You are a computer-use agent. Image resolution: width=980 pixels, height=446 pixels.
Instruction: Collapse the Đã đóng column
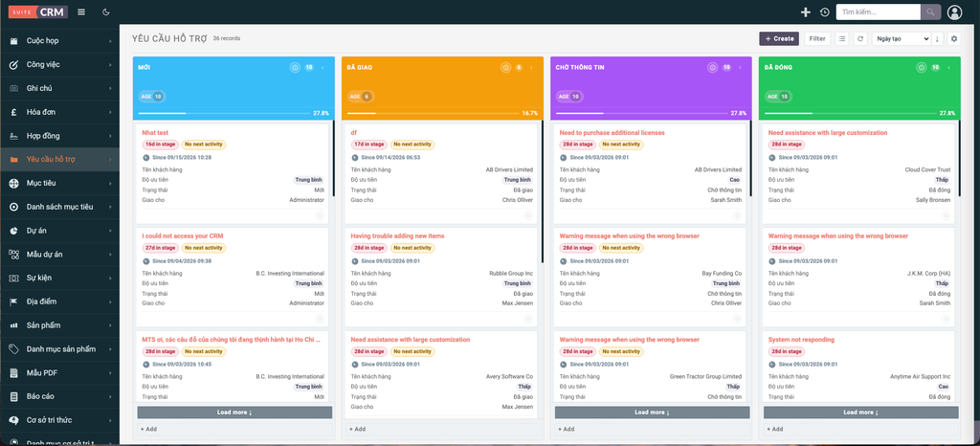coord(948,67)
